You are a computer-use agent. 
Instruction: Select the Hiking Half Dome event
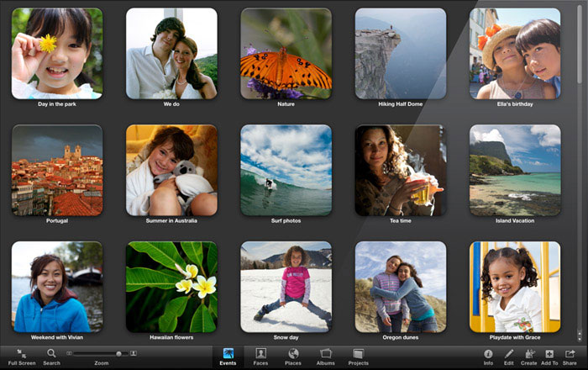pyautogui.click(x=400, y=54)
